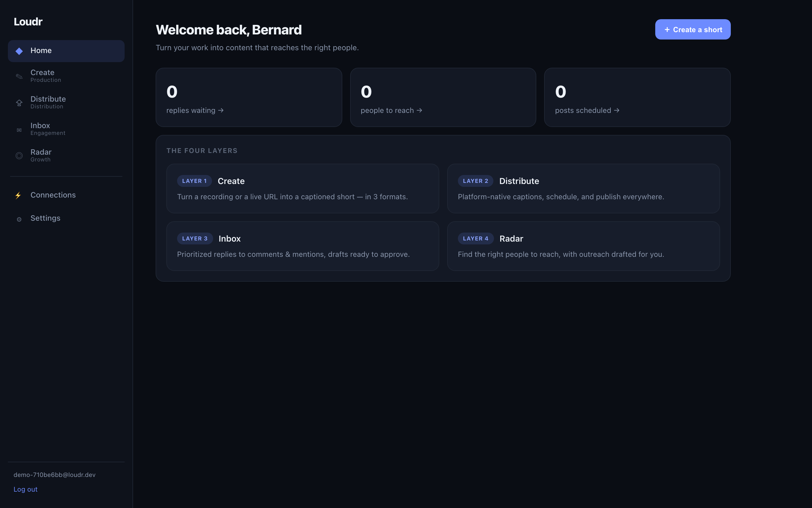Image resolution: width=812 pixels, height=508 pixels.
Task: Click the plus icon on Create a short
Action: 667,30
